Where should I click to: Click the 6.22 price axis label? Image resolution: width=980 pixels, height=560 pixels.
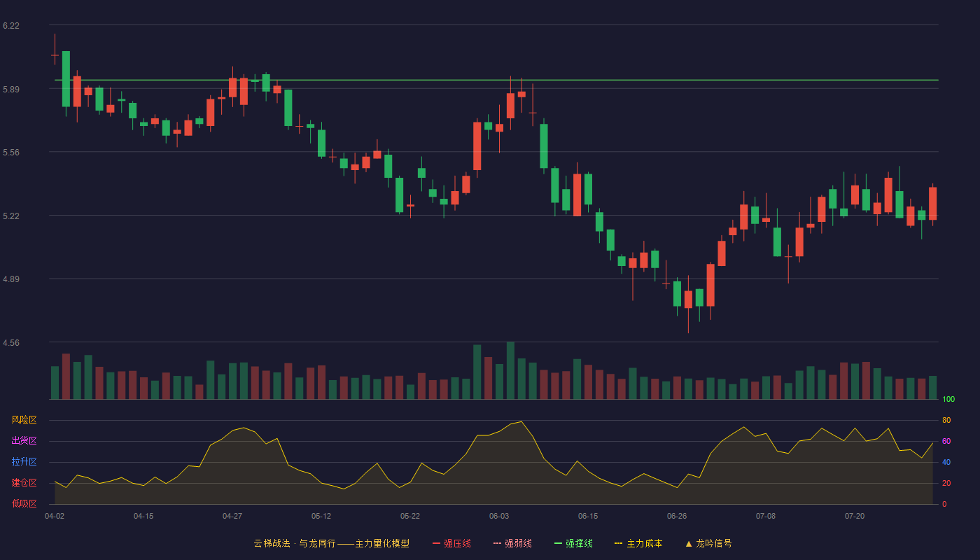(x=11, y=26)
